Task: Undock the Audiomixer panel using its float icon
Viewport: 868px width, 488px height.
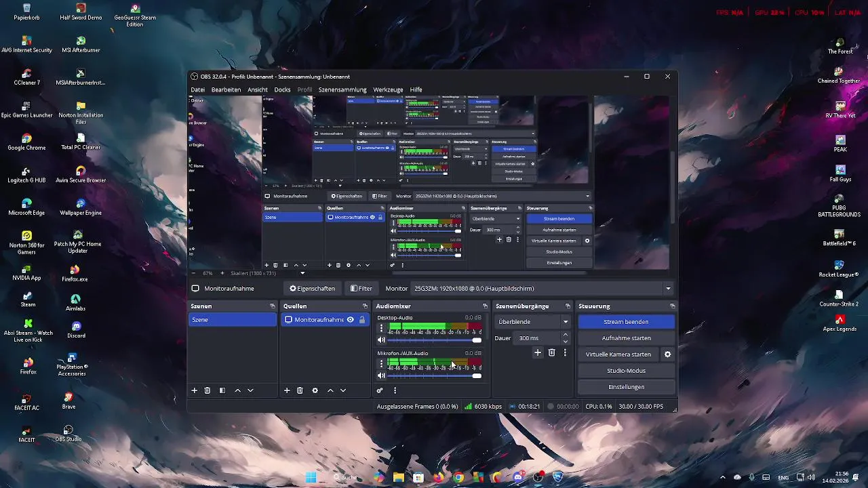Action: 485,306
